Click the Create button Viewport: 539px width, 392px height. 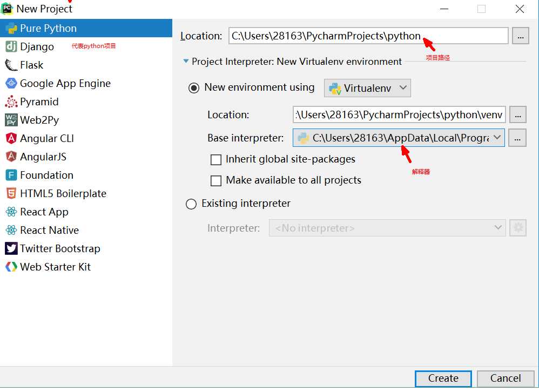pos(443,379)
